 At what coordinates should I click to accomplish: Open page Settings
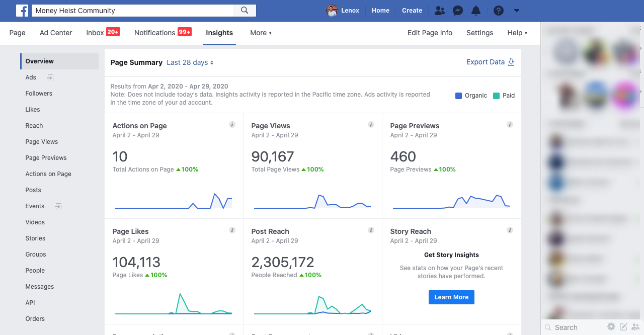point(479,33)
